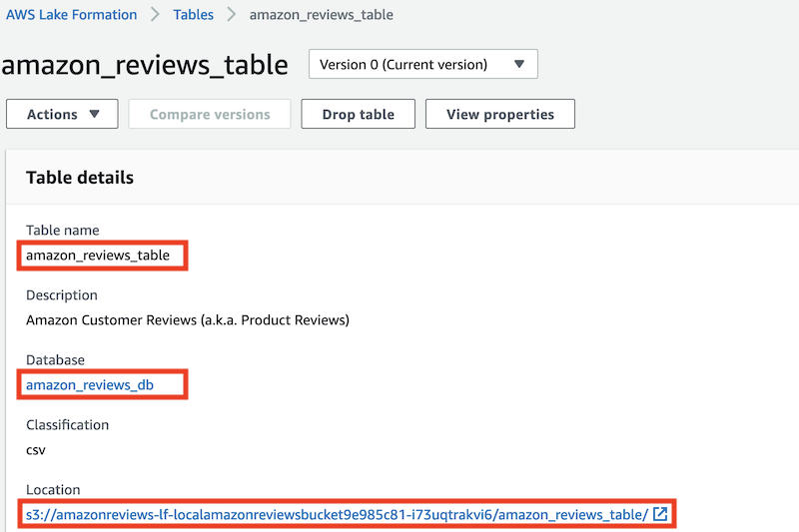This screenshot has height=532, width=799.
Task: Go to Tables breadcrumb link
Action: point(193,15)
